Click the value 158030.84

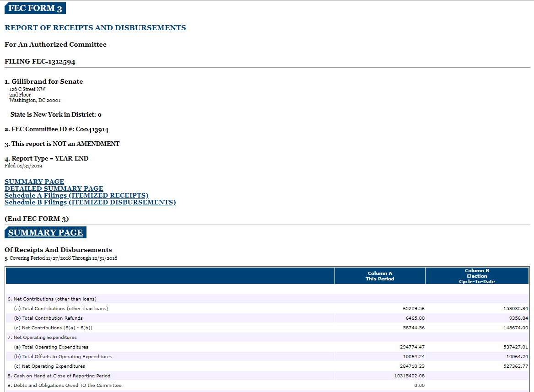point(516,309)
